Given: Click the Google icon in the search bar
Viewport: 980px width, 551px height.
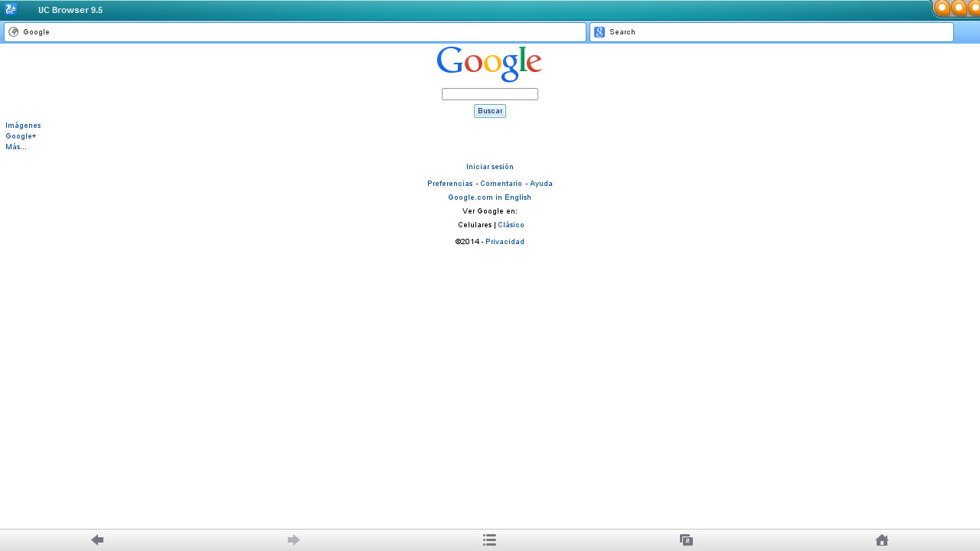Looking at the screenshot, I should [x=599, y=31].
